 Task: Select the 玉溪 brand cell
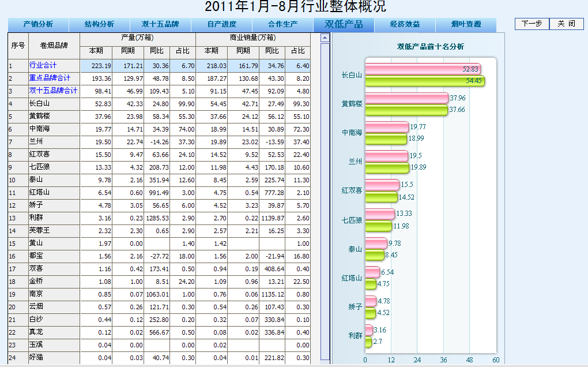[54, 345]
